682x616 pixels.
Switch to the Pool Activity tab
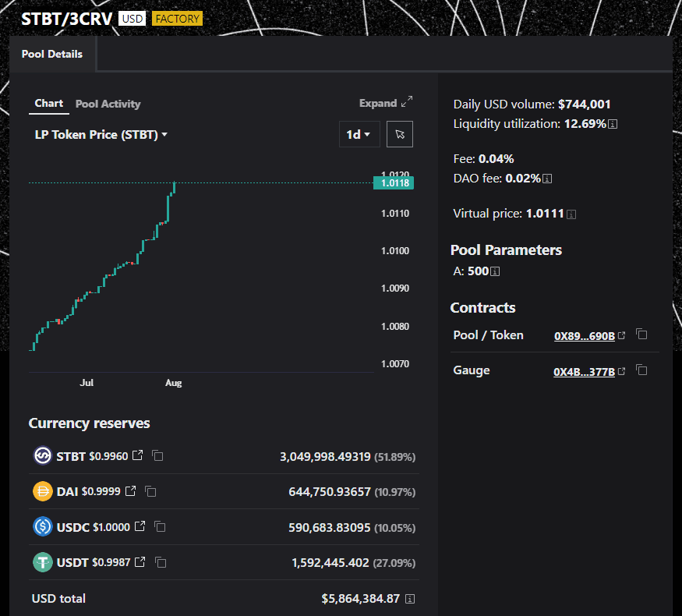(x=108, y=104)
